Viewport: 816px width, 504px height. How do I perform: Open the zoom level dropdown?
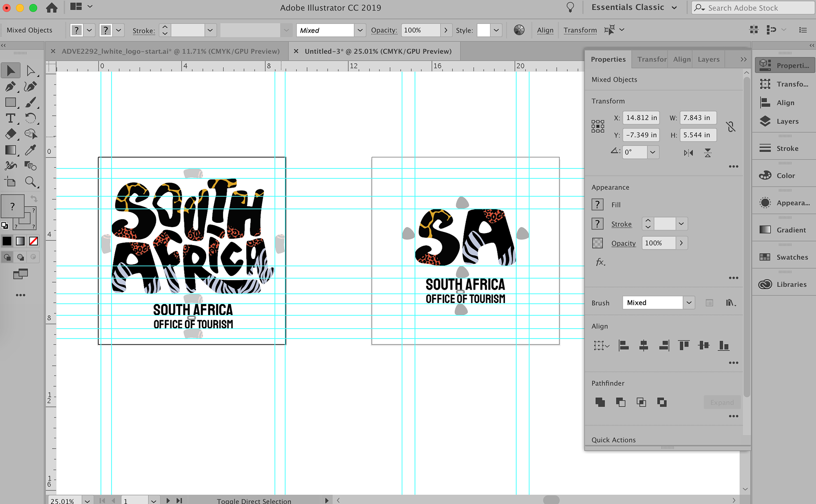(87, 501)
